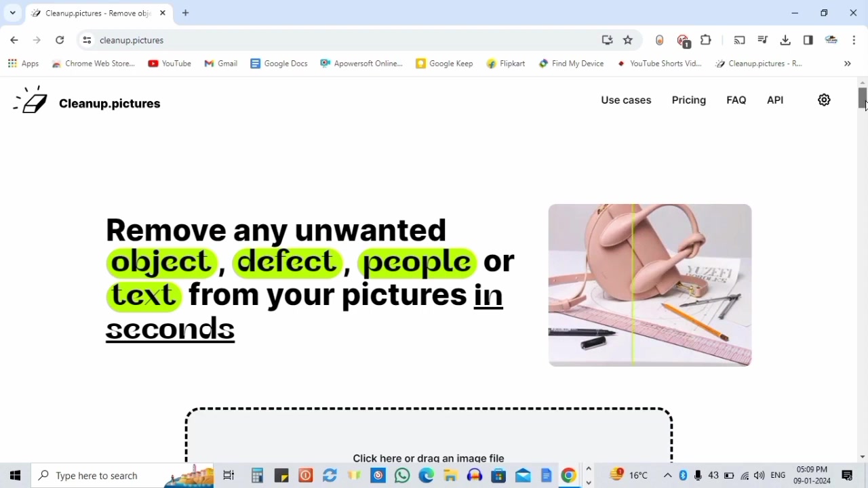The height and width of the screenshot is (488, 868).
Task: Open the media controls icon
Action: click(x=763, y=40)
